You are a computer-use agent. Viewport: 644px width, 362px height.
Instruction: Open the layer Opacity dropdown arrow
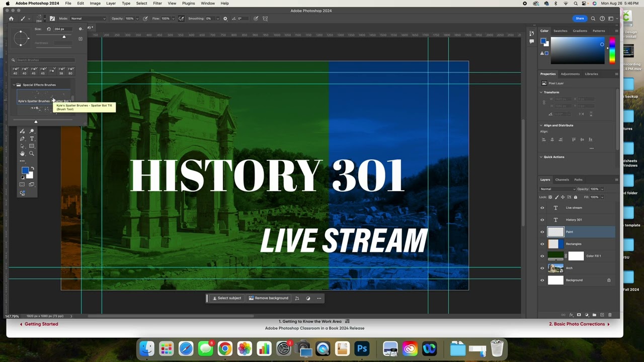pos(602,189)
